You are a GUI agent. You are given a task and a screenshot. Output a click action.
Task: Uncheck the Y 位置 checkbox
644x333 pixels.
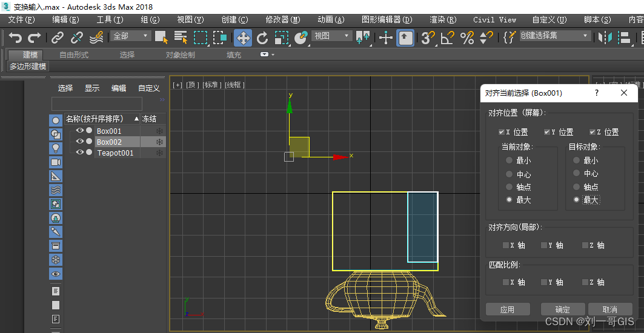pyautogui.click(x=547, y=132)
